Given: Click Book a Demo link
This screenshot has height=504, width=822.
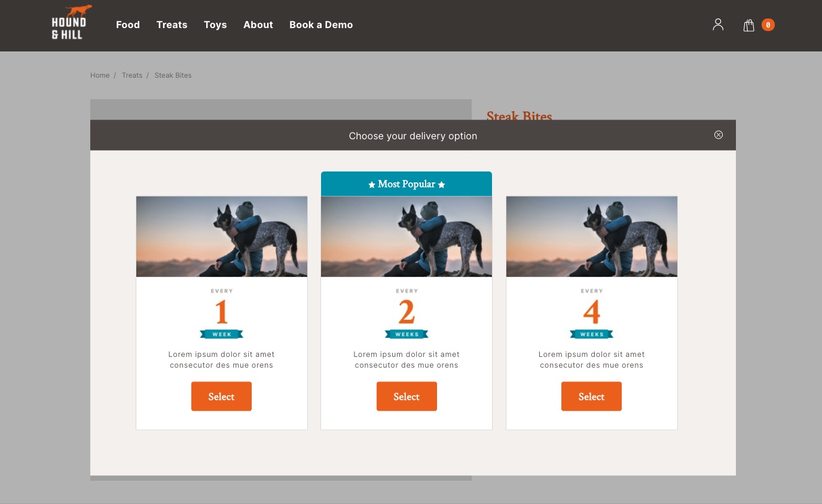Looking at the screenshot, I should 321,25.
